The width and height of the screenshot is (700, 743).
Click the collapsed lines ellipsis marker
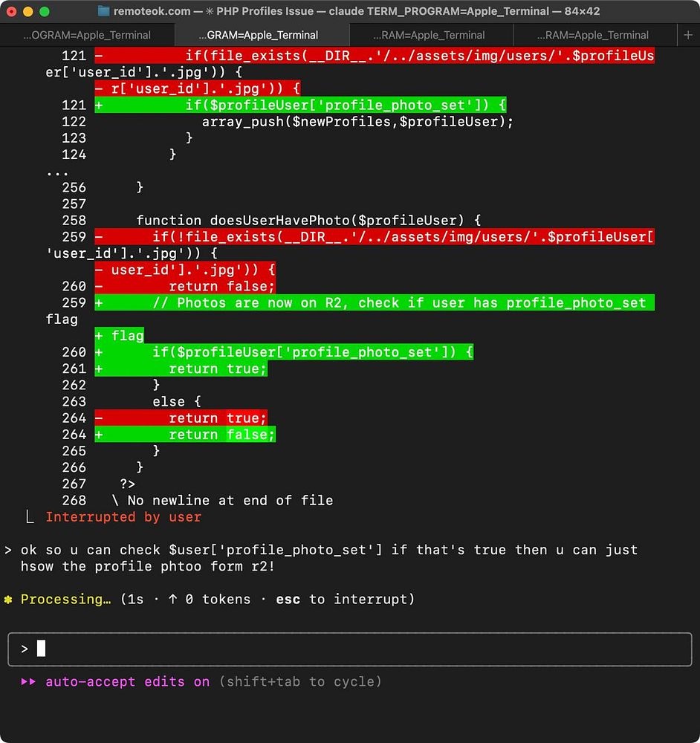click(x=57, y=172)
